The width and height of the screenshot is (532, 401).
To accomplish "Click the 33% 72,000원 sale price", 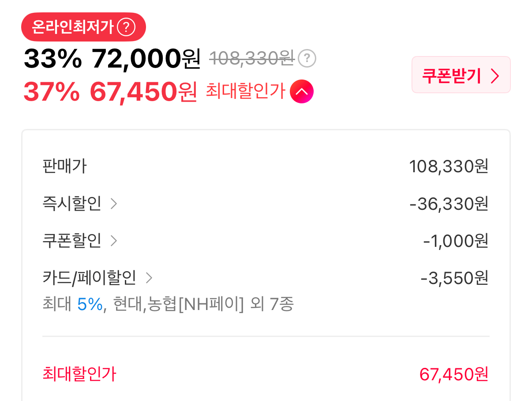I will 112,58.
